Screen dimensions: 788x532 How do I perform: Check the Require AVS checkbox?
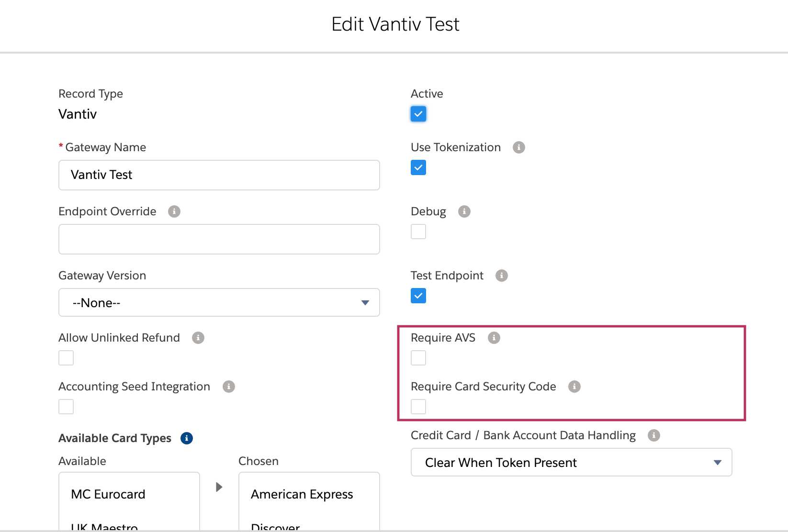[x=418, y=358]
